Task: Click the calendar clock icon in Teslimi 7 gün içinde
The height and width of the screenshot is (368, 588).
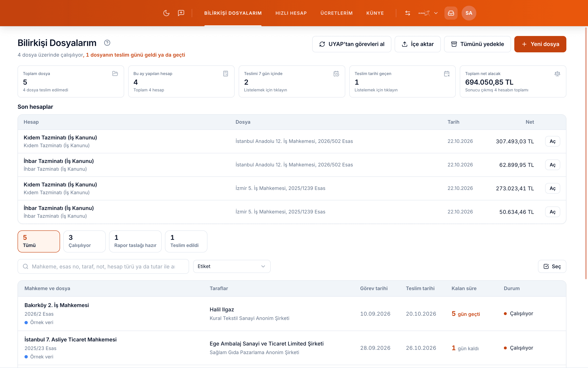Action: coord(336,74)
